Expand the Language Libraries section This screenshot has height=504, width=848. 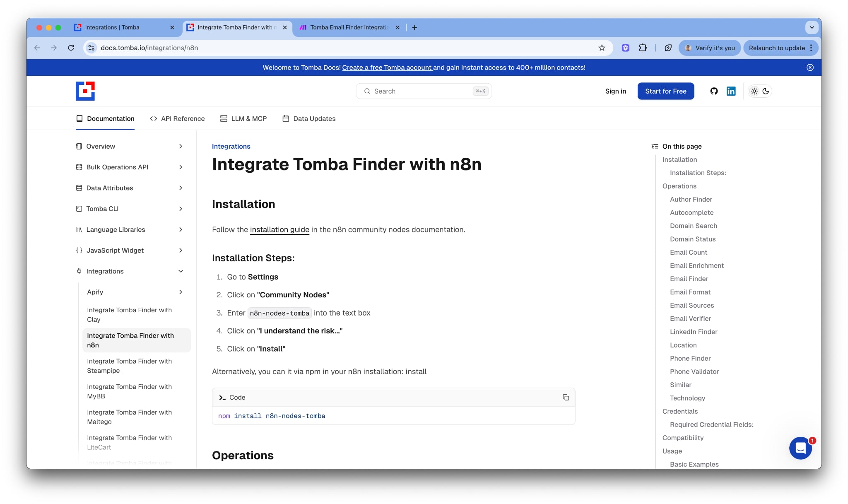[x=181, y=229]
